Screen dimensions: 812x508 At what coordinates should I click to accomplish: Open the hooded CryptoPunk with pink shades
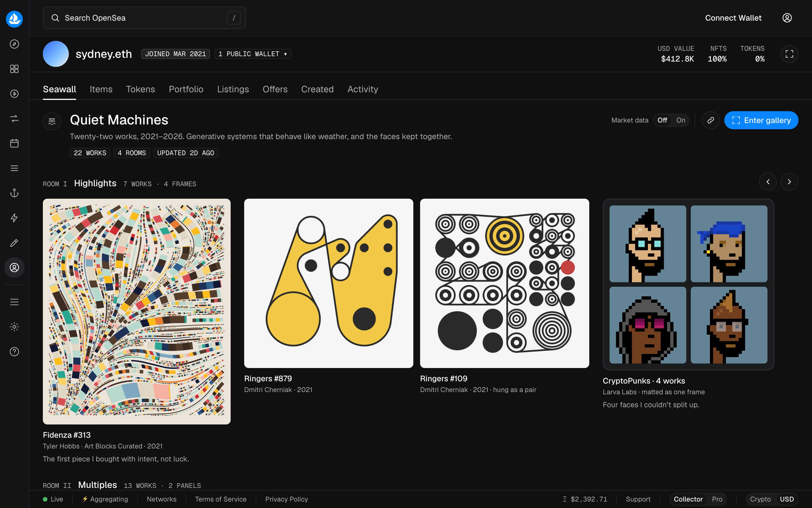click(x=648, y=325)
